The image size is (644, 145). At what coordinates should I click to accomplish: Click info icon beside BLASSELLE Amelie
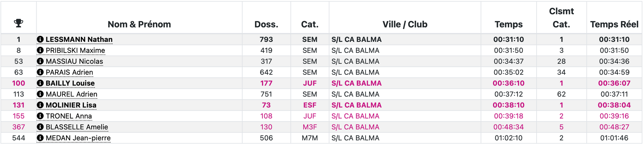click(x=40, y=127)
